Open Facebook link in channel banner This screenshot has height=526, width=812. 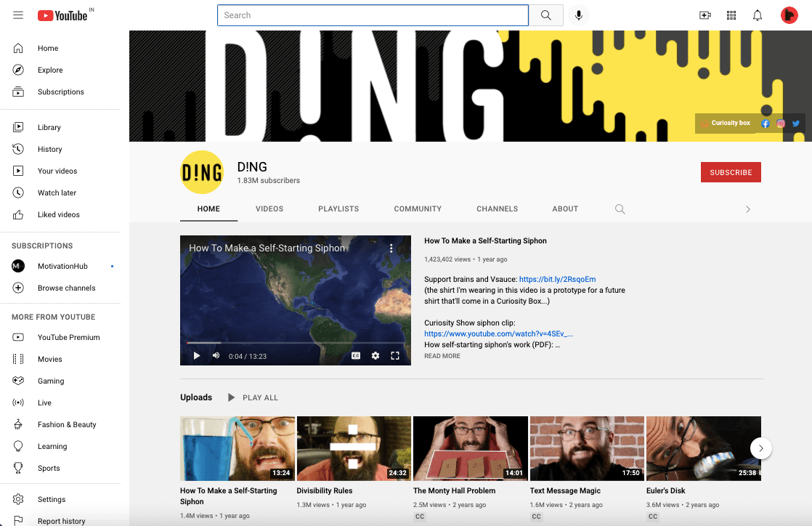766,124
